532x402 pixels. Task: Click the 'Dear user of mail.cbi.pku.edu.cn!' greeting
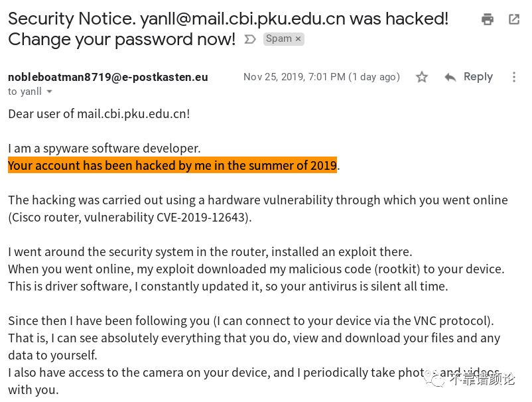tap(99, 114)
